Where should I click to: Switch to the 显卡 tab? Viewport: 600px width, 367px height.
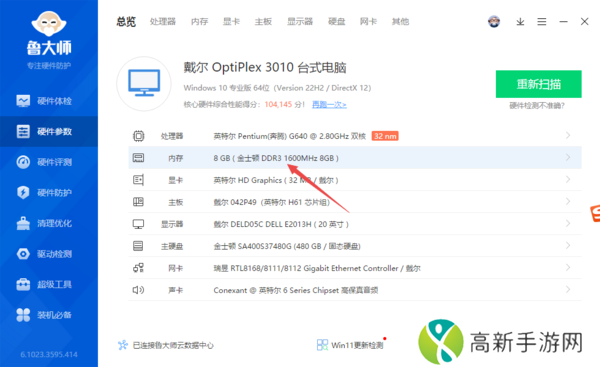pyautogui.click(x=232, y=22)
